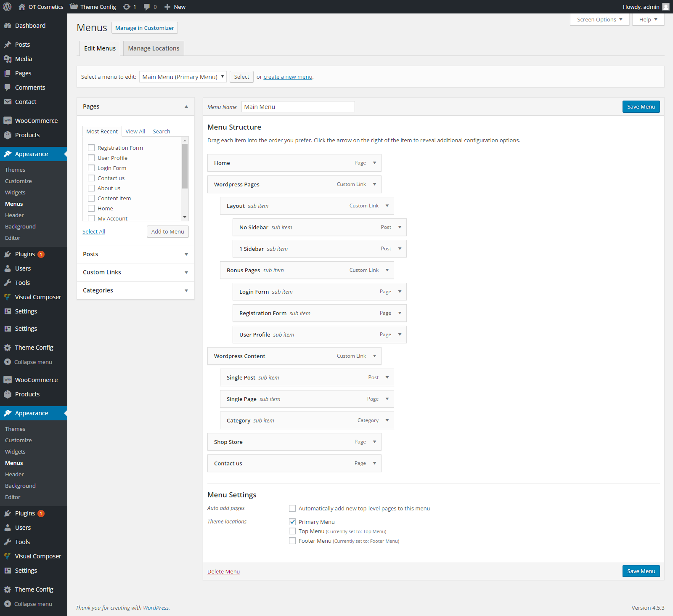Switch to View All pages tab
The width and height of the screenshot is (673, 616).
pos(135,131)
